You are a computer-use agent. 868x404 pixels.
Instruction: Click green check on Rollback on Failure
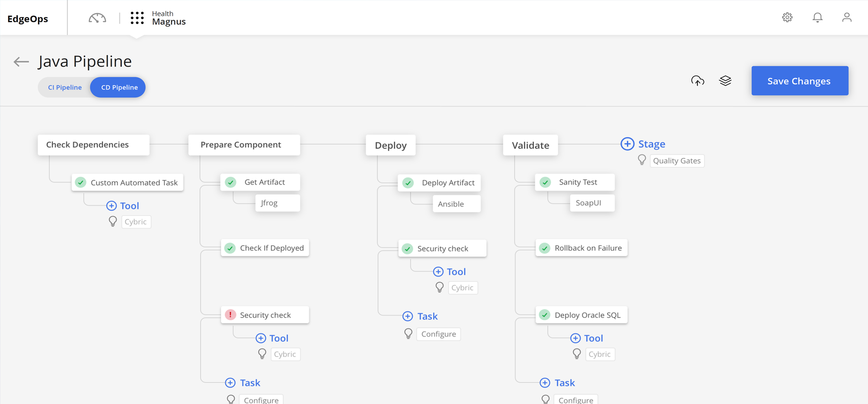pos(545,248)
